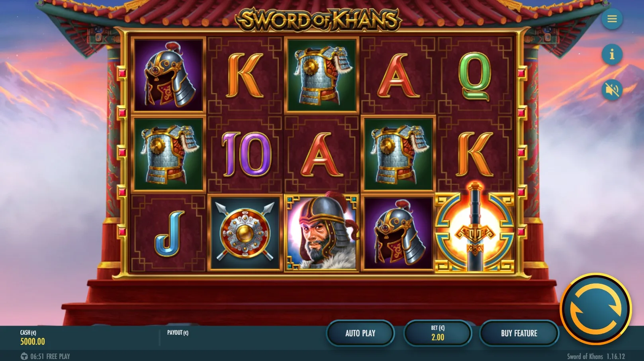Click the helmet symbol on the fourth reel

[x=398, y=233]
